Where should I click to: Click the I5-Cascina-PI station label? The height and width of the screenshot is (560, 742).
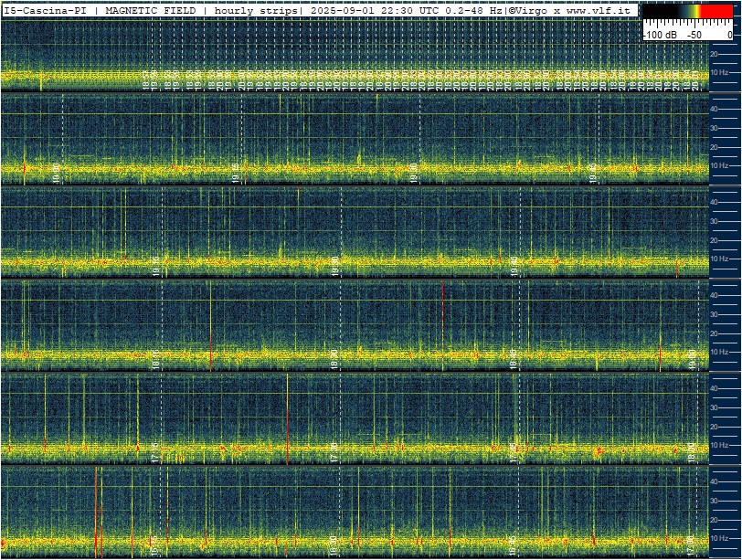click(46, 10)
